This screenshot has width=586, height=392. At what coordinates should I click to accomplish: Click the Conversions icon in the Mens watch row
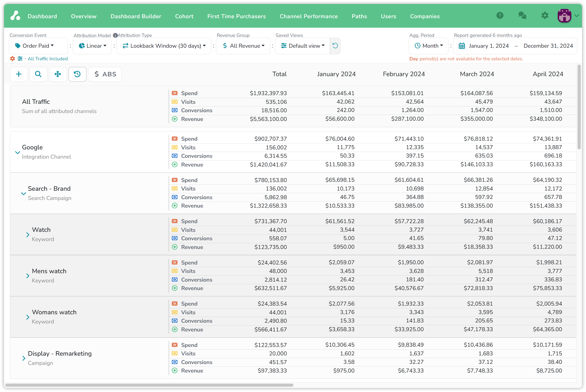click(x=175, y=280)
